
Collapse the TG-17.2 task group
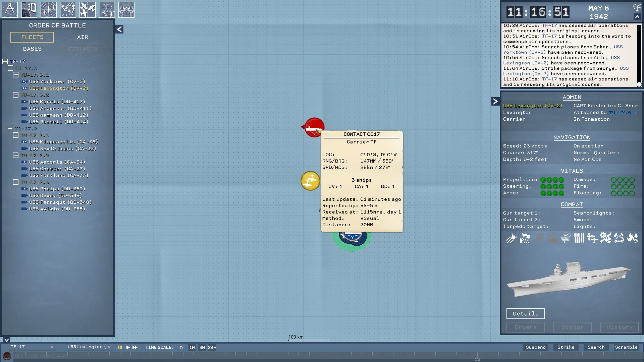10,128
